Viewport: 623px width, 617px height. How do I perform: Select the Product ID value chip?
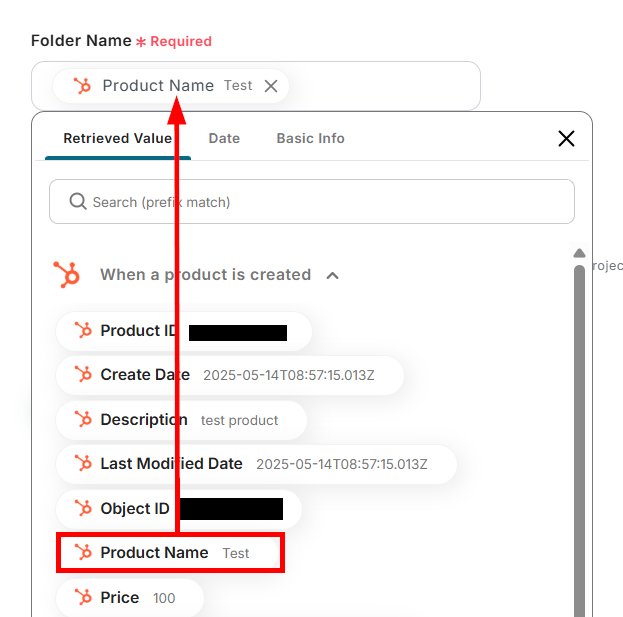(x=184, y=331)
